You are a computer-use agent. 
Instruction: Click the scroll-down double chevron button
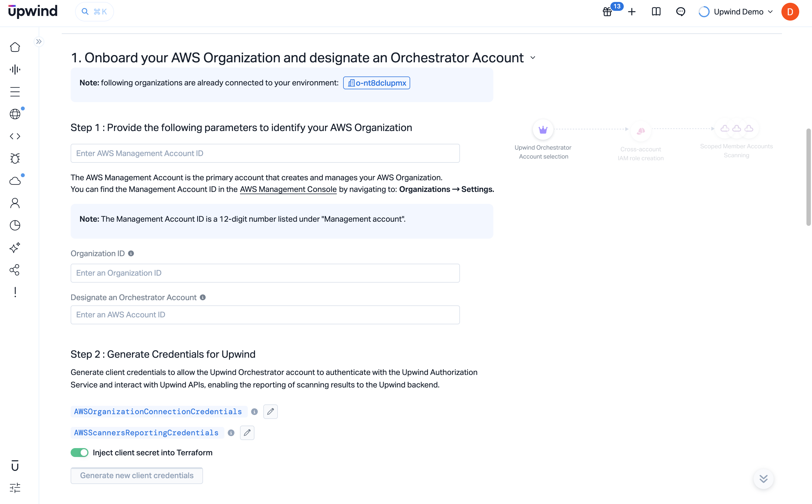tap(763, 479)
